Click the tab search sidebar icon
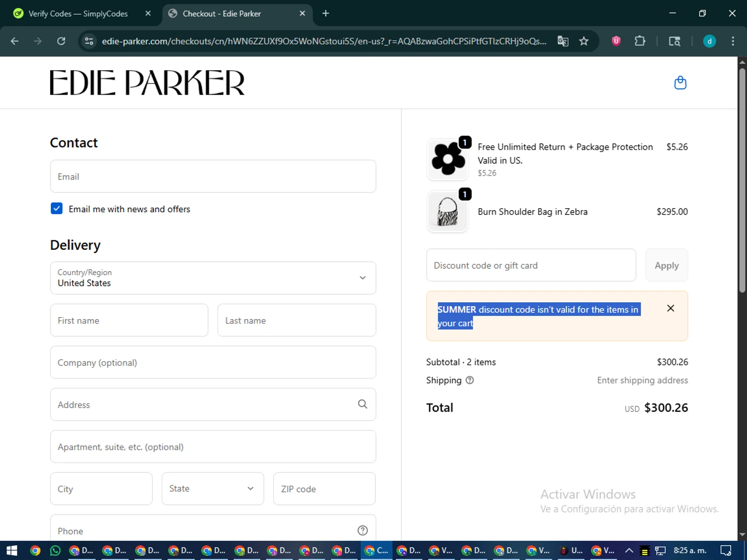 tap(674, 41)
